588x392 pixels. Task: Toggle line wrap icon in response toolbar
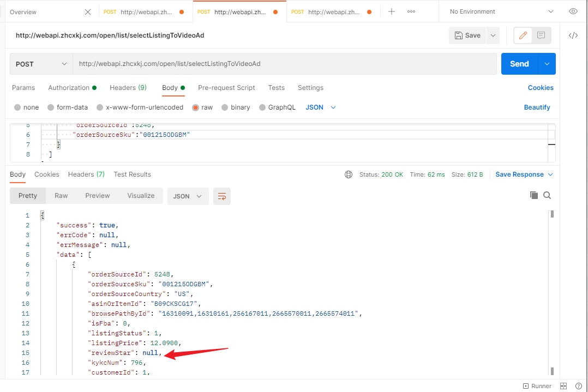pyautogui.click(x=222, y=196)
